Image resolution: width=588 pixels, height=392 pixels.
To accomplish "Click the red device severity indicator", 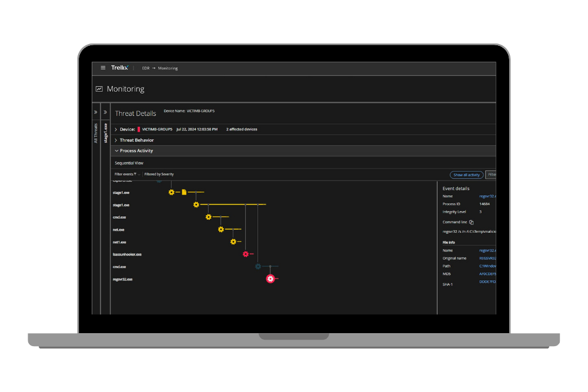I will [x=139, y=129].
